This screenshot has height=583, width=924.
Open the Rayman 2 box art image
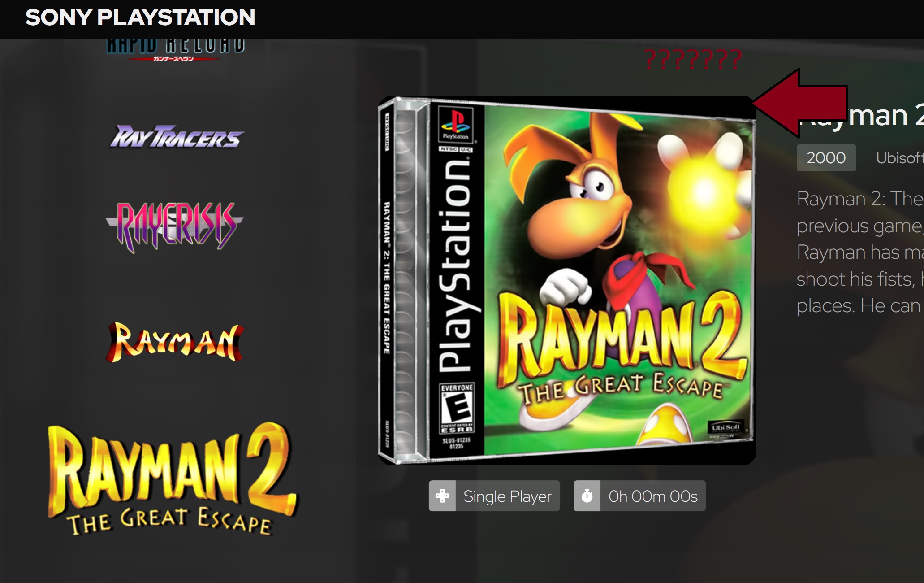tap(567, 280)
